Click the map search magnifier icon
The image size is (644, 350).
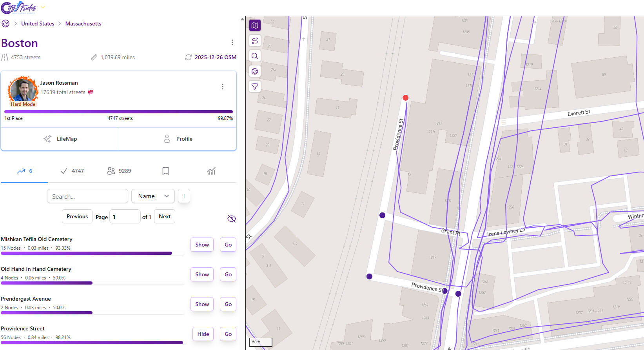(x=255, y=56)
